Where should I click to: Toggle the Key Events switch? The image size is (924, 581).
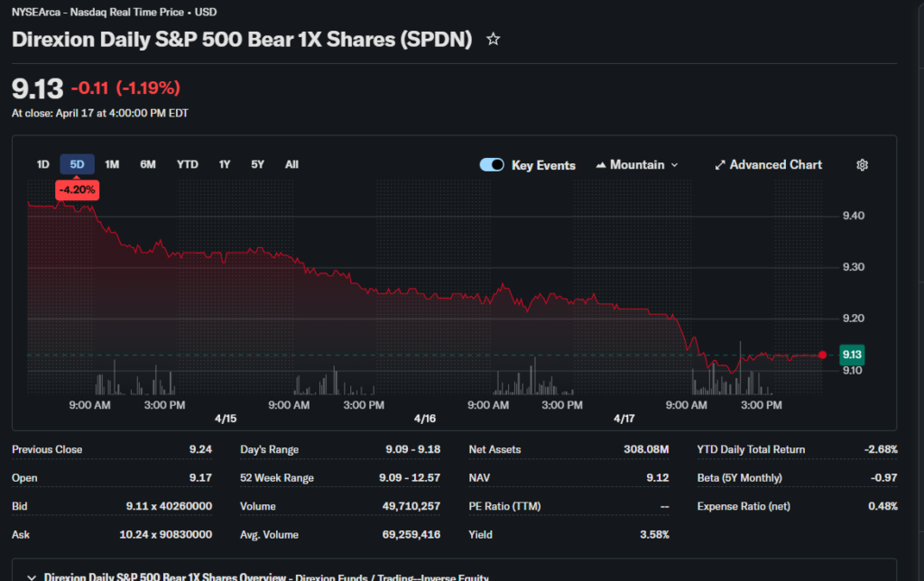coord(492,165)
